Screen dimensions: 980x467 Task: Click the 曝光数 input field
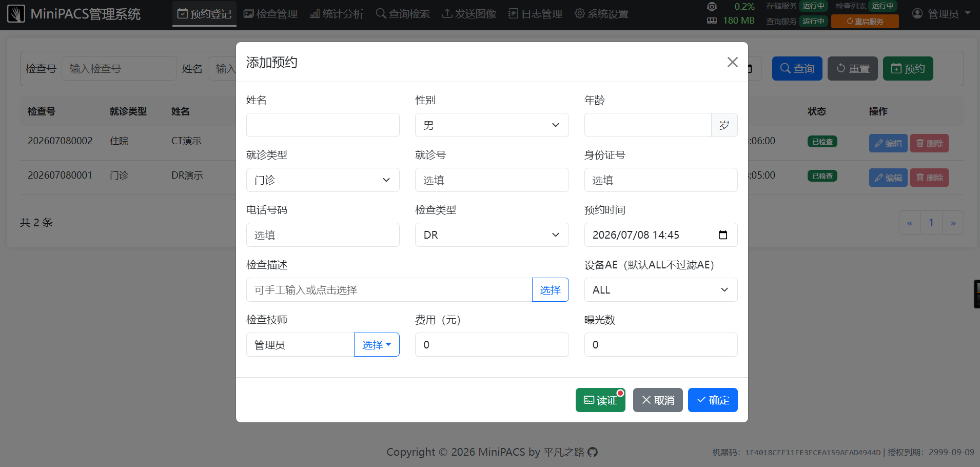(x=661, y=344)
